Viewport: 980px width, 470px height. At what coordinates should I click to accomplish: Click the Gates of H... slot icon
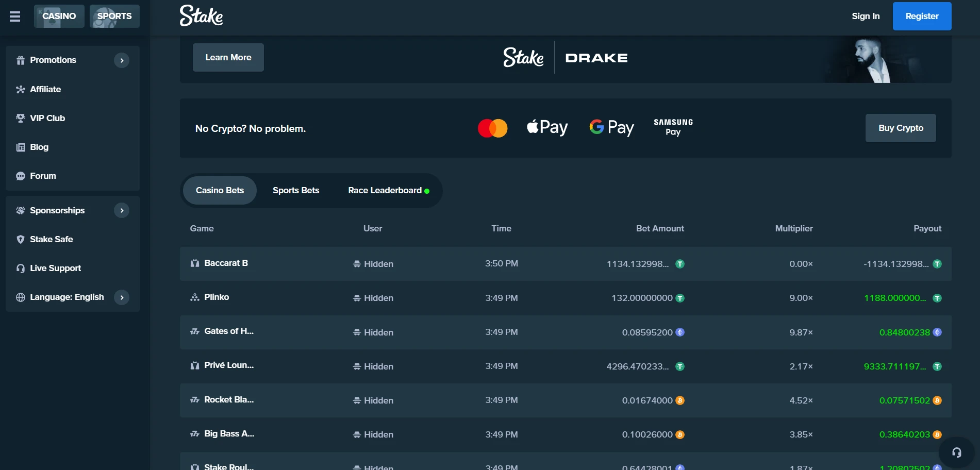pyautogui.click(x=195, y=331)
